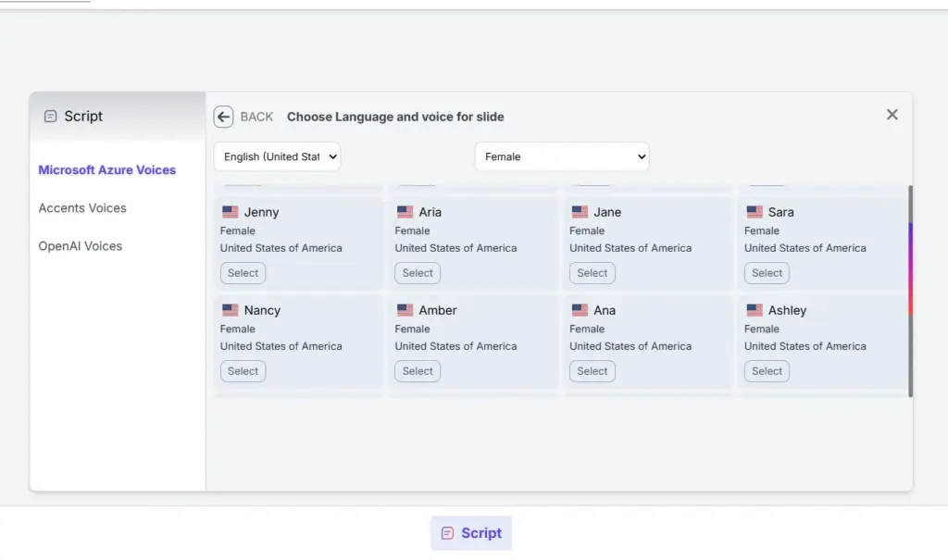Click the X to close the dialog

892,114
